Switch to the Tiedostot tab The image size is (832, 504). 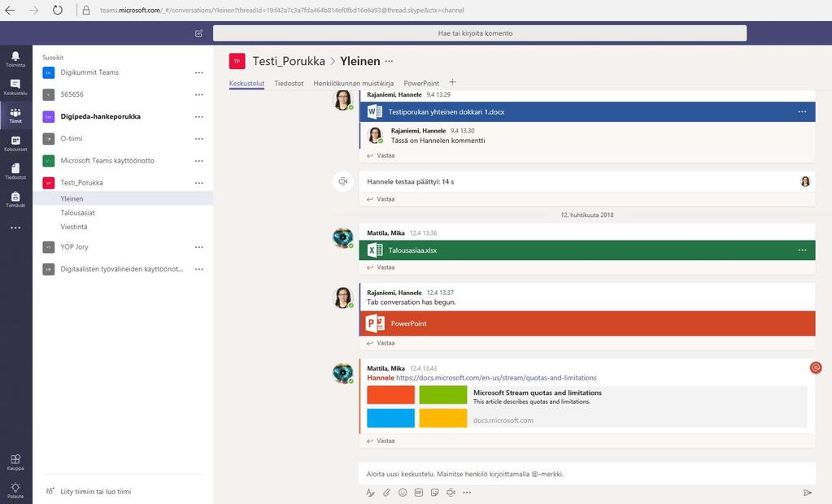point(290,83)
